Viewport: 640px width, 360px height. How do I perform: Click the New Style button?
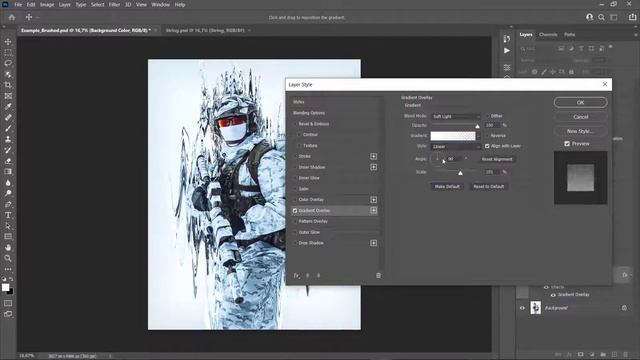[580, 131]
